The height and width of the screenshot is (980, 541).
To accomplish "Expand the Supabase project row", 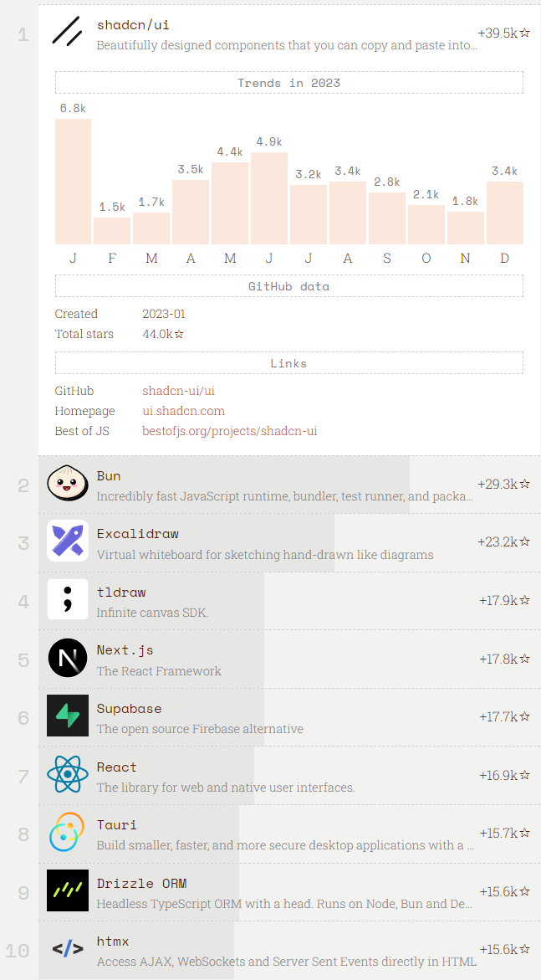I will [284, 718].
